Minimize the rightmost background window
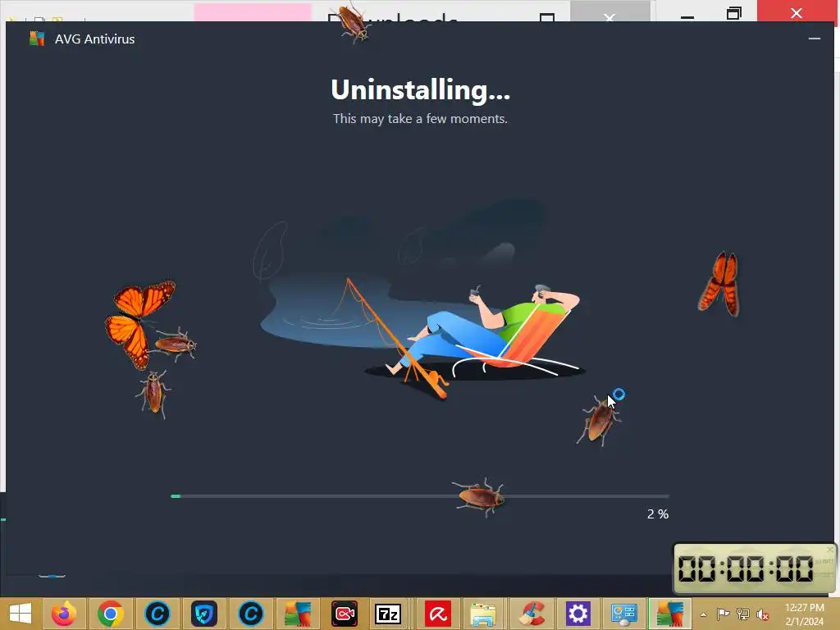 [687, 16]
